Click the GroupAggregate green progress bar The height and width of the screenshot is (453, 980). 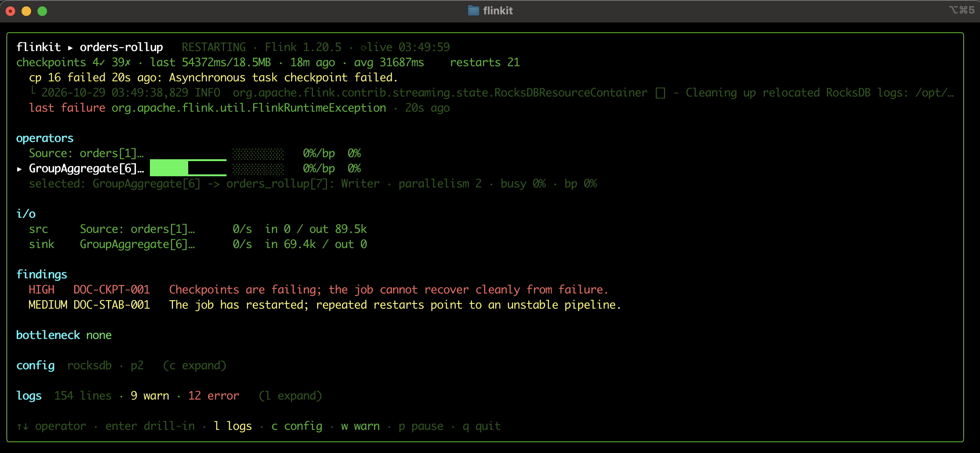coord(188,168)
